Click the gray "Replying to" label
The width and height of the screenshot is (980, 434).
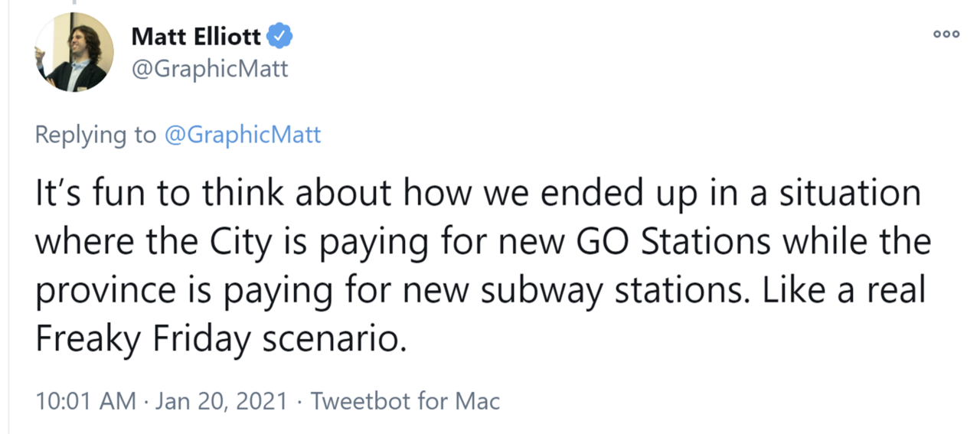coord(95,135)
